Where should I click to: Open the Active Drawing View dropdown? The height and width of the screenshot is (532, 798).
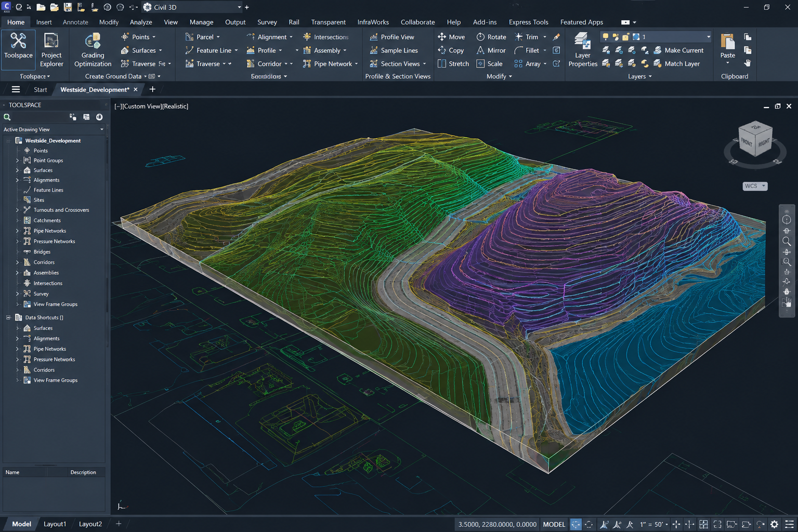click(x=54, y=129)
